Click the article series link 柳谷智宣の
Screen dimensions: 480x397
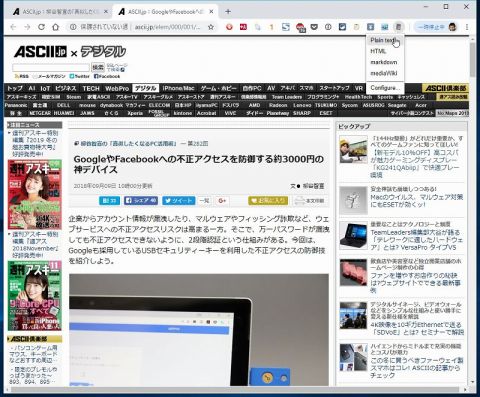click(129, 144)
